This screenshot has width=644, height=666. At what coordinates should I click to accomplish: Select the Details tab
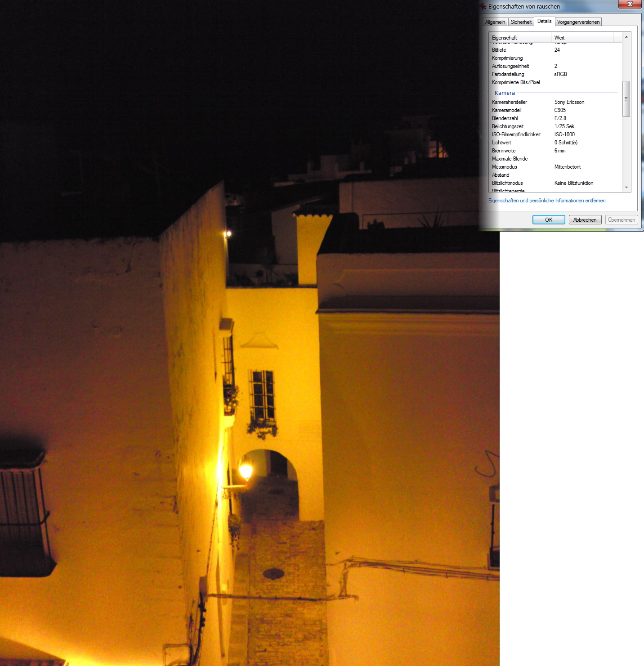point(544,21)
